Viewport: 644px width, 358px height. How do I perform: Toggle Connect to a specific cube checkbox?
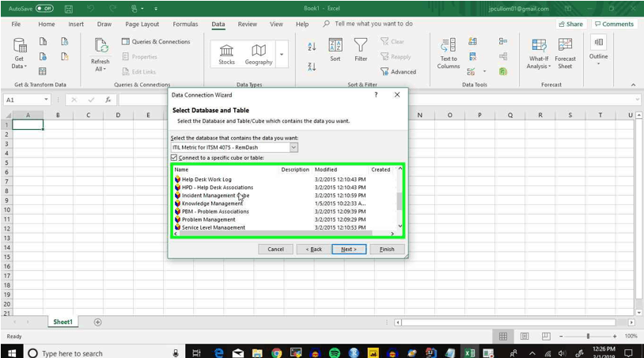[174, 158]
